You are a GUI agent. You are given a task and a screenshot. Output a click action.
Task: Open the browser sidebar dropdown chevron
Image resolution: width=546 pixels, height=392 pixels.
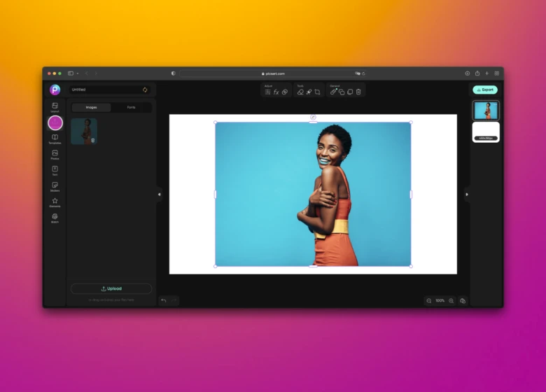pyautogui.click(x=77, y=73)
